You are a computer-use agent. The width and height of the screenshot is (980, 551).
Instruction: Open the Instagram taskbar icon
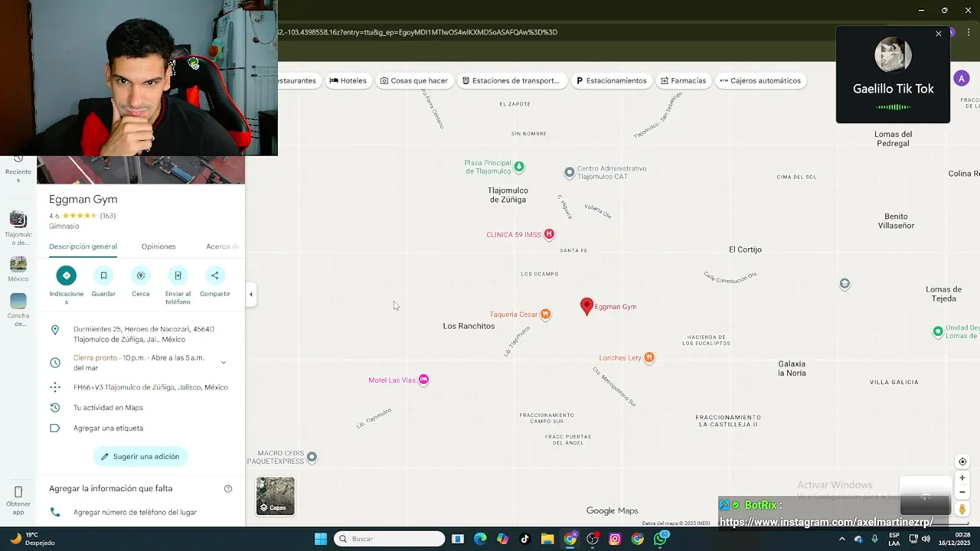tap(615, 539)
